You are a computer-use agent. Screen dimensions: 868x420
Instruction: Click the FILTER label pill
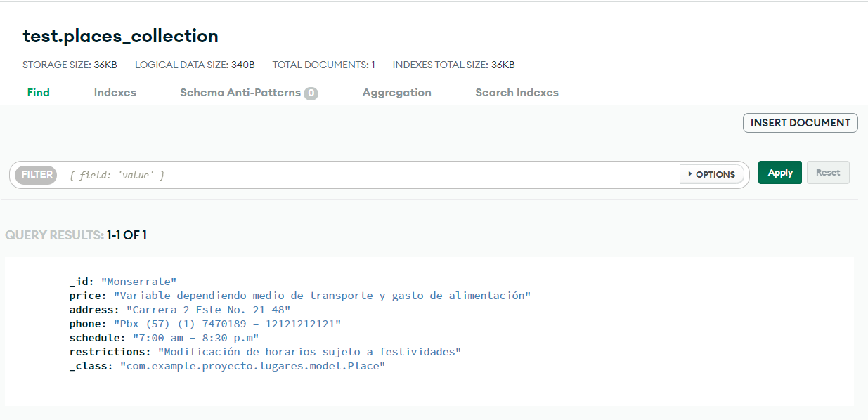(x=35, y=174)
